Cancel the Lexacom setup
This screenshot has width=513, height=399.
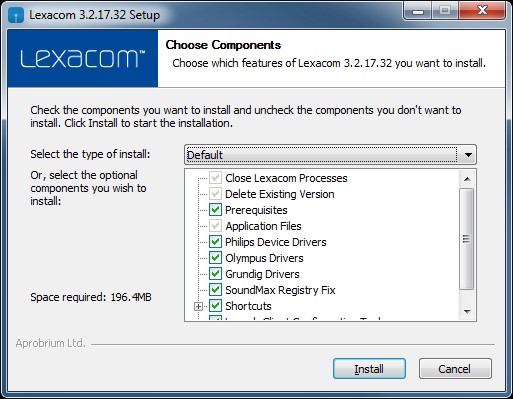(x=455, y=369)
